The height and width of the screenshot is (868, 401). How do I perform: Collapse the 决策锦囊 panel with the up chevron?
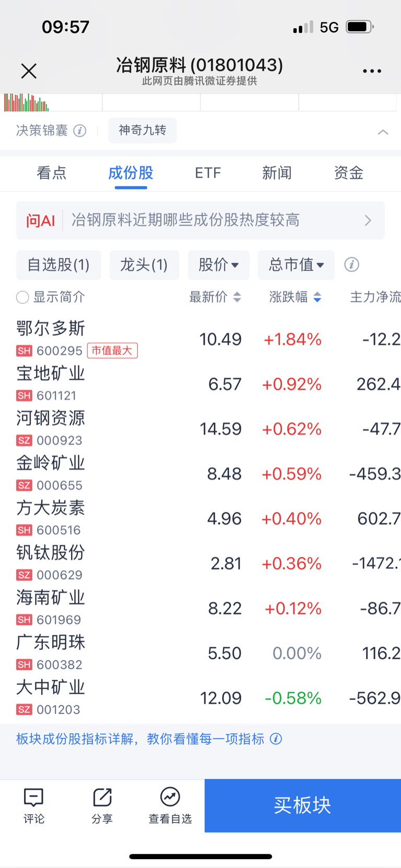click(383, 132)
